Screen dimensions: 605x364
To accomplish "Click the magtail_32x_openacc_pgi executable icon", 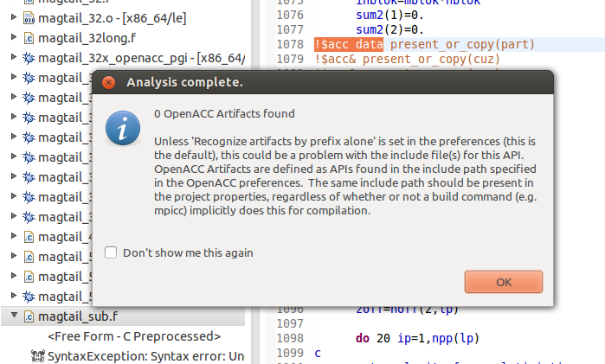I will (29, 58).
